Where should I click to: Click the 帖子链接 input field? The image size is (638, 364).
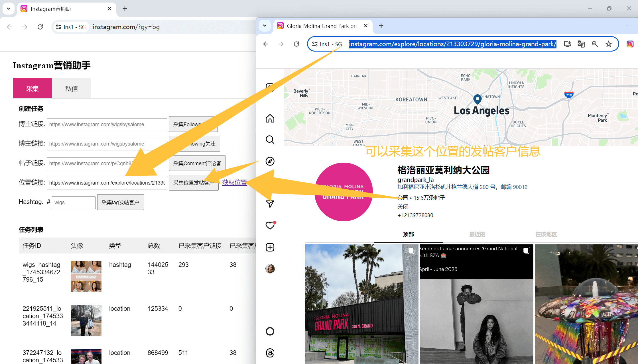pyautogui.click(x=107, y=163)
